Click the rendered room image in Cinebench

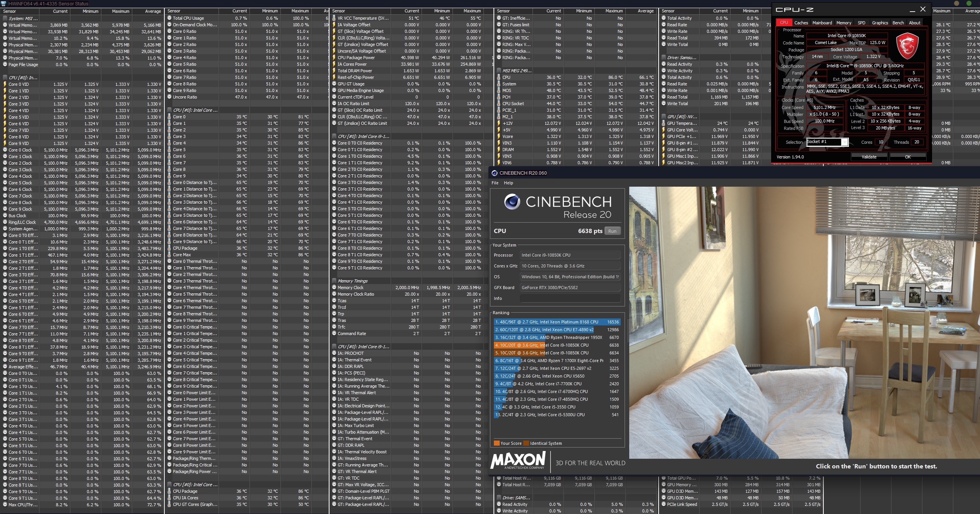tap(804, 323)
